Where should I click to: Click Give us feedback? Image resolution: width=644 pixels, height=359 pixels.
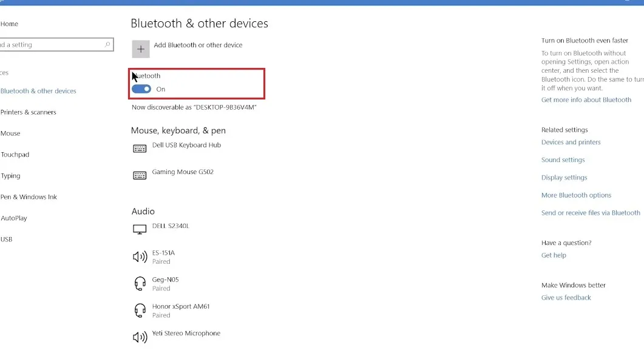[x=566, y=297]
